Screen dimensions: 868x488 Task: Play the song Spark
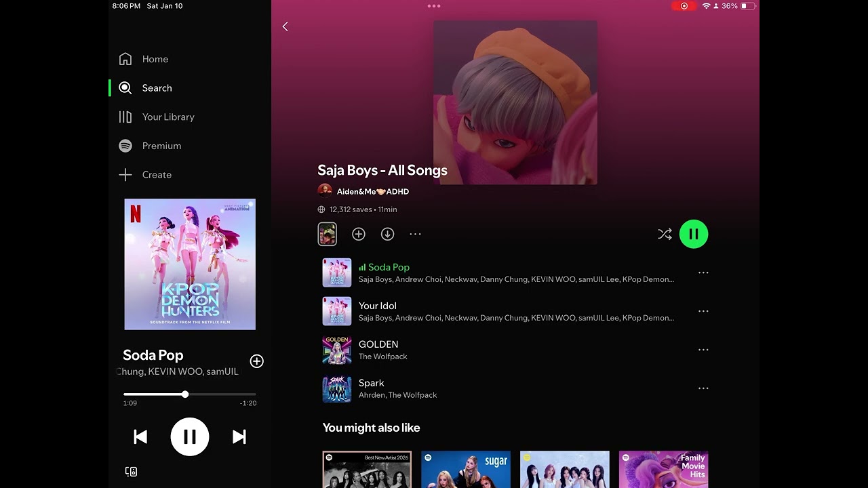[515, 388]
